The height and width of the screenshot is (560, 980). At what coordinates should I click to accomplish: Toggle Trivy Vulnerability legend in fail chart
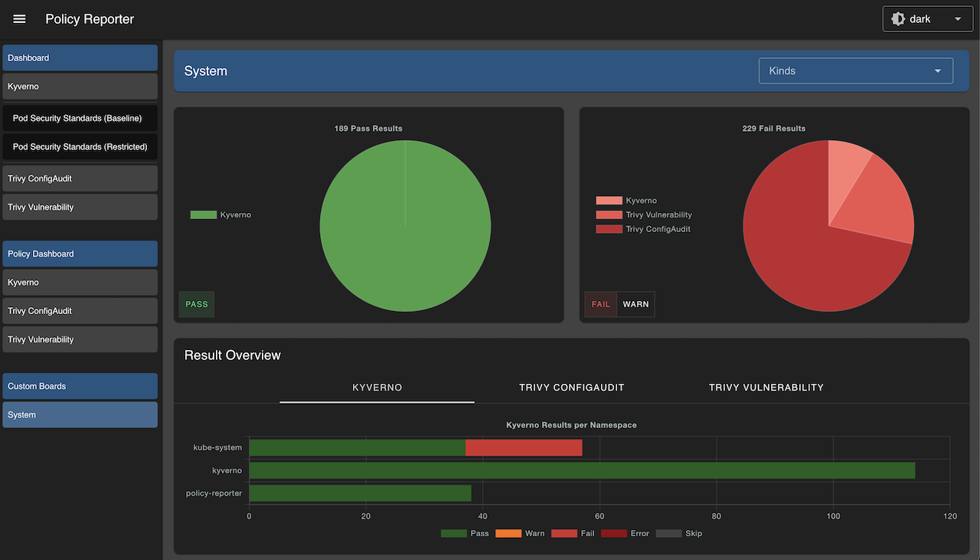(x=644, y=215)
